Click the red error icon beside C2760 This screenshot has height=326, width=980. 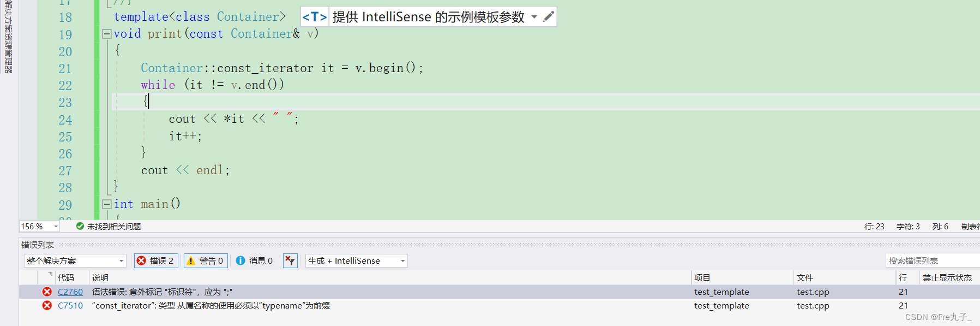pos(47,291)
